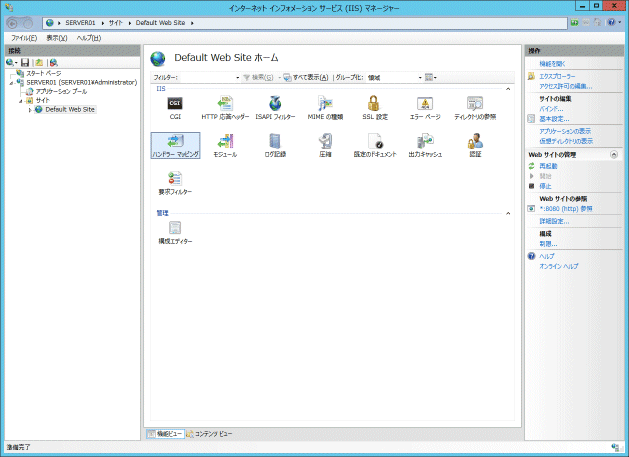629x457 pixels.
Task: Click the 仮想ディレクトリの表示 link
Action: (566, 141)
